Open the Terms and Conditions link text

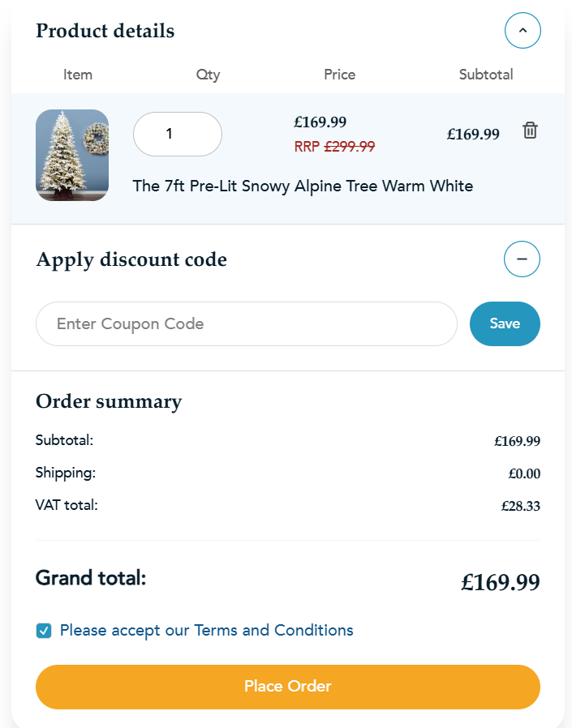[x=273, y=630]
